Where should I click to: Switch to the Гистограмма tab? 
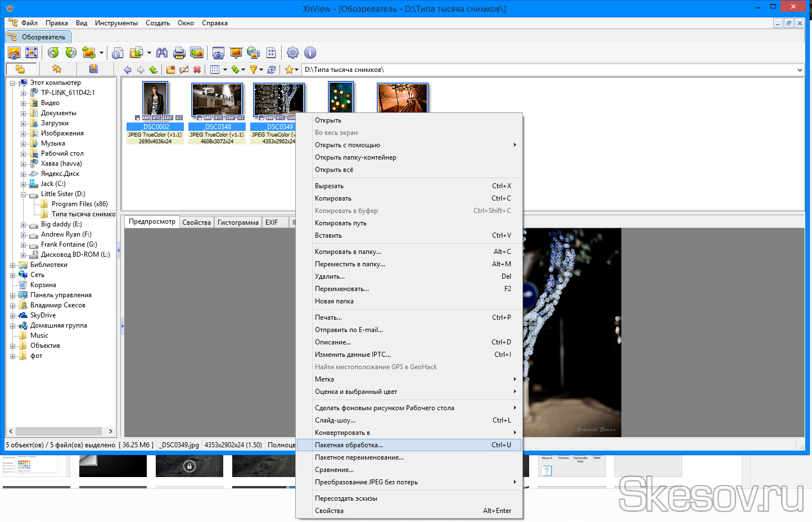(238, 223)
